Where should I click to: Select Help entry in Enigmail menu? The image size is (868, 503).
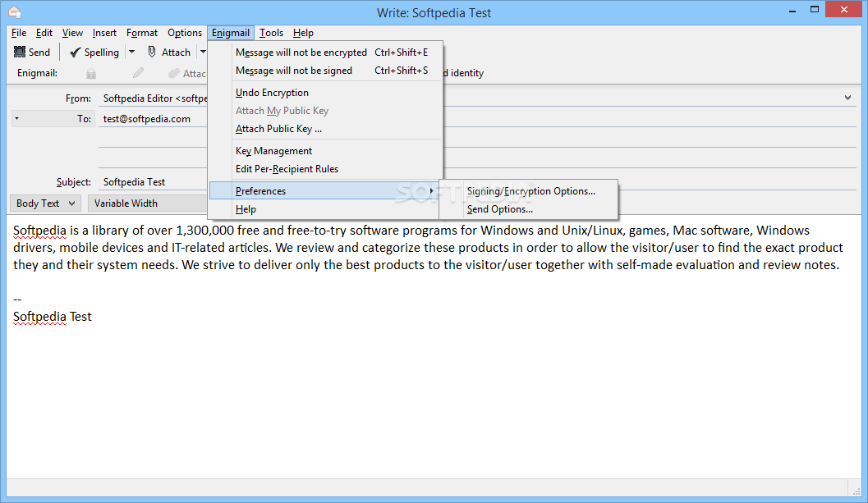pos(325,209)
